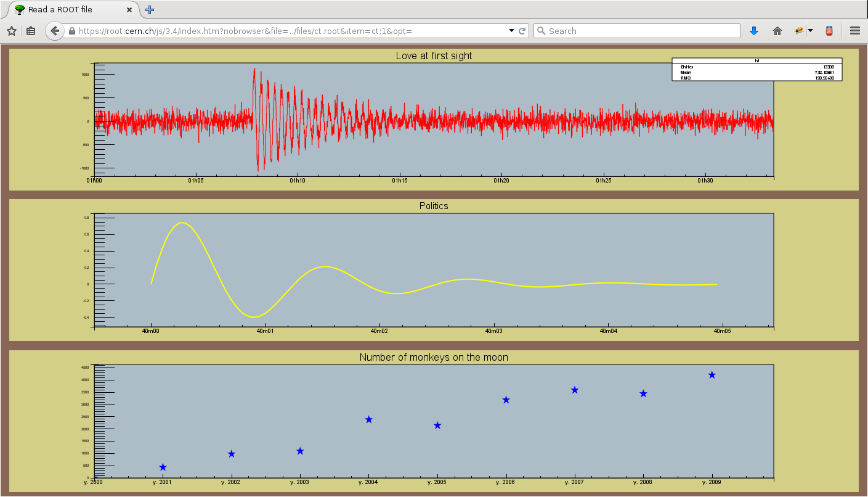Click the padlock site security icon

[x=72, y=31]
